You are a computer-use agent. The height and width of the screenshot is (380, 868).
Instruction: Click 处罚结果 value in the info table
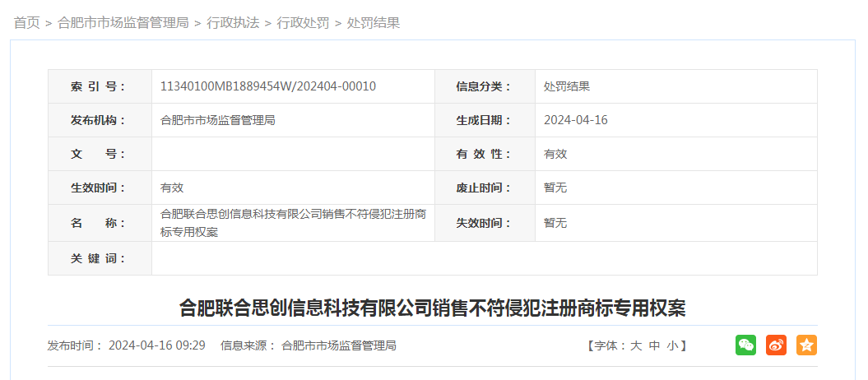567,86
